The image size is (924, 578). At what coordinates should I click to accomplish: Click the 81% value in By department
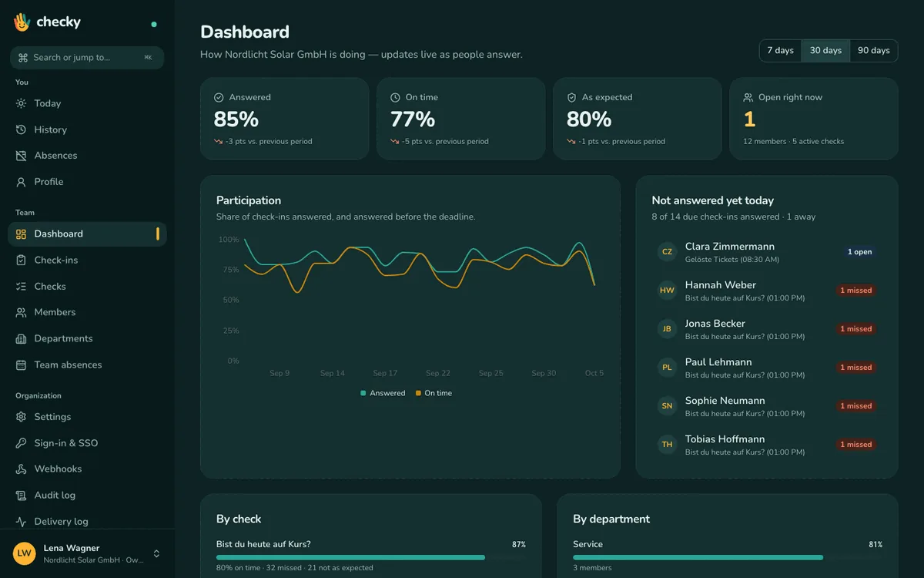click(x=875, y=545)
